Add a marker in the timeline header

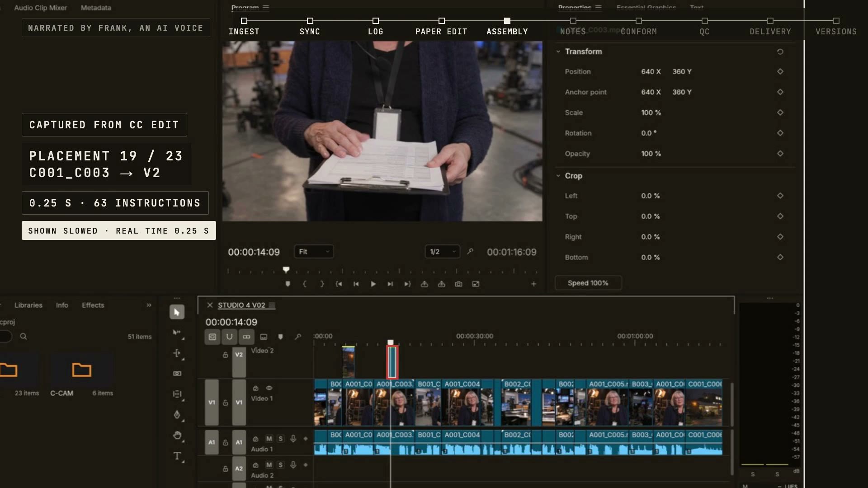pos(280,337)
